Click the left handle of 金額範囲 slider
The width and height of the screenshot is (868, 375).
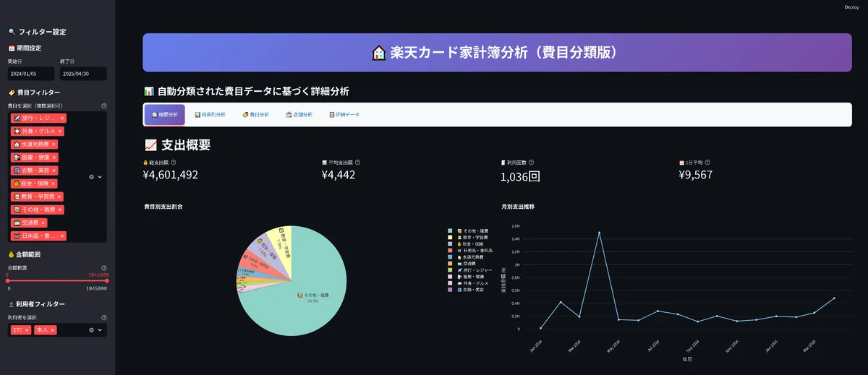[8, 280]
